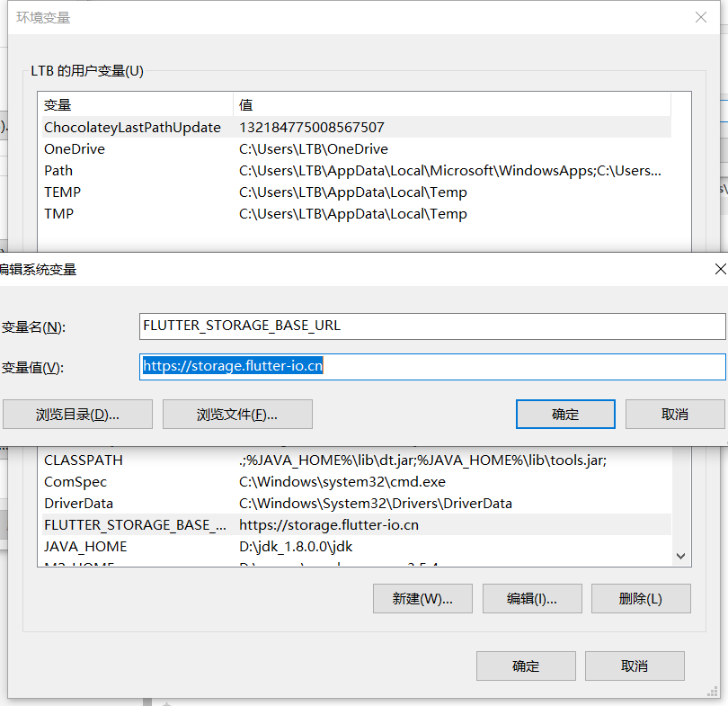Click value C:\Windows\system32\cmd.exe
Screen dimensions: 728x706
point(342,482)
